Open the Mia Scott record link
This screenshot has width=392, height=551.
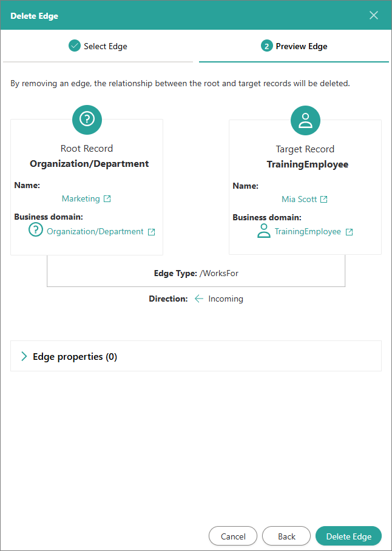299,200
